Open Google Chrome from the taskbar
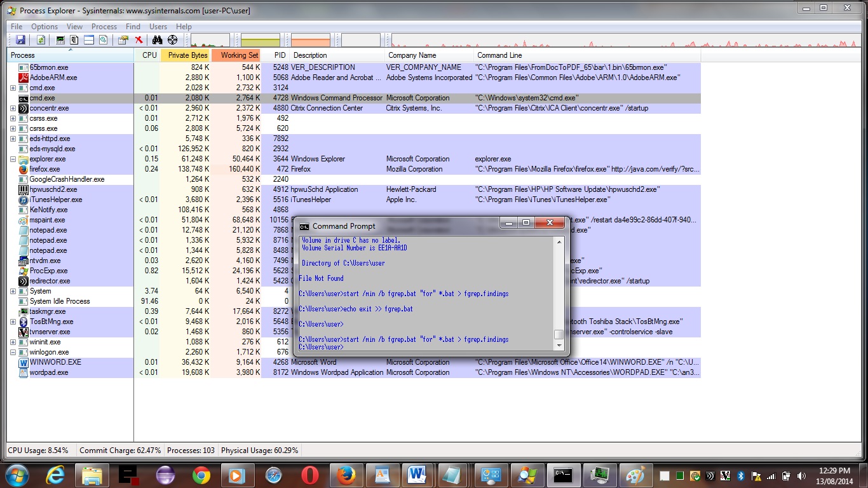868x488 pixels. pyautogui.click(x=201, y=475)
